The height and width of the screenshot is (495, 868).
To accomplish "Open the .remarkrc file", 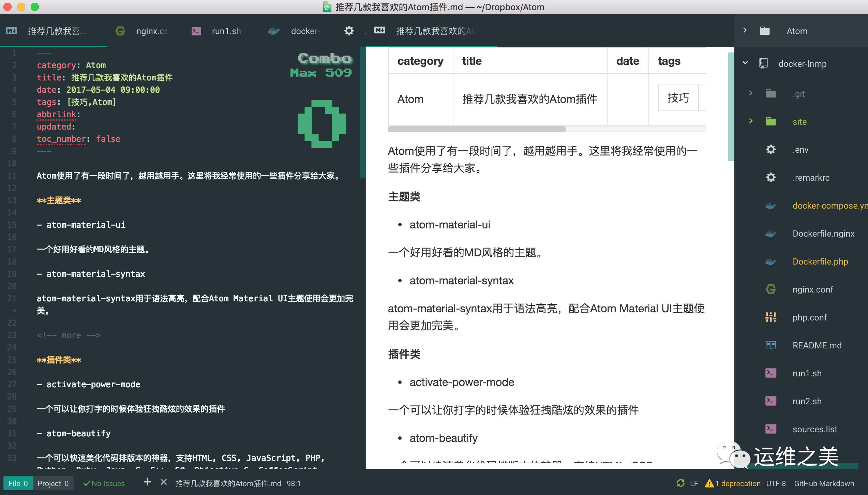I will pyautogui.click(x=811, y=178).
